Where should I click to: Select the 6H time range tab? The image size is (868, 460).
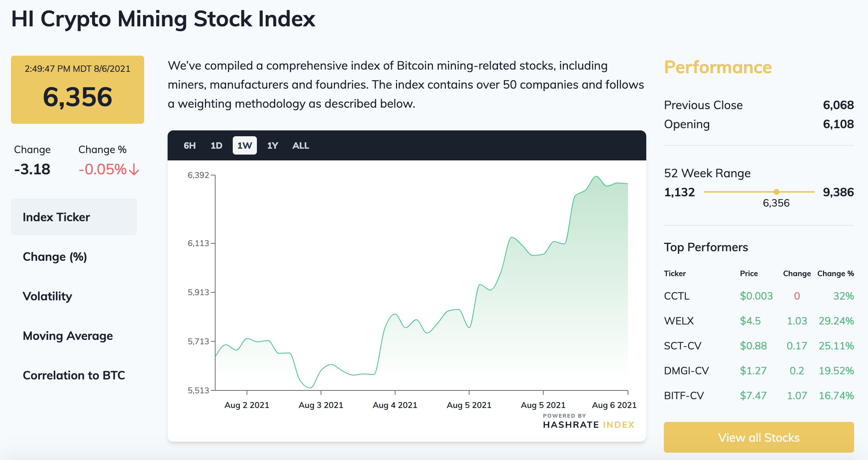(x=190, y=145)
